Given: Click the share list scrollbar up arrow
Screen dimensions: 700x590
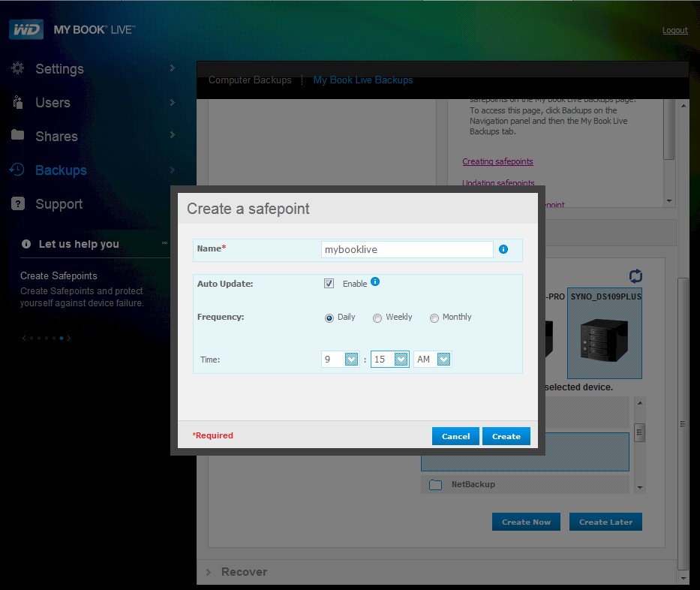Looking at the screenshot, I should 640,403.
